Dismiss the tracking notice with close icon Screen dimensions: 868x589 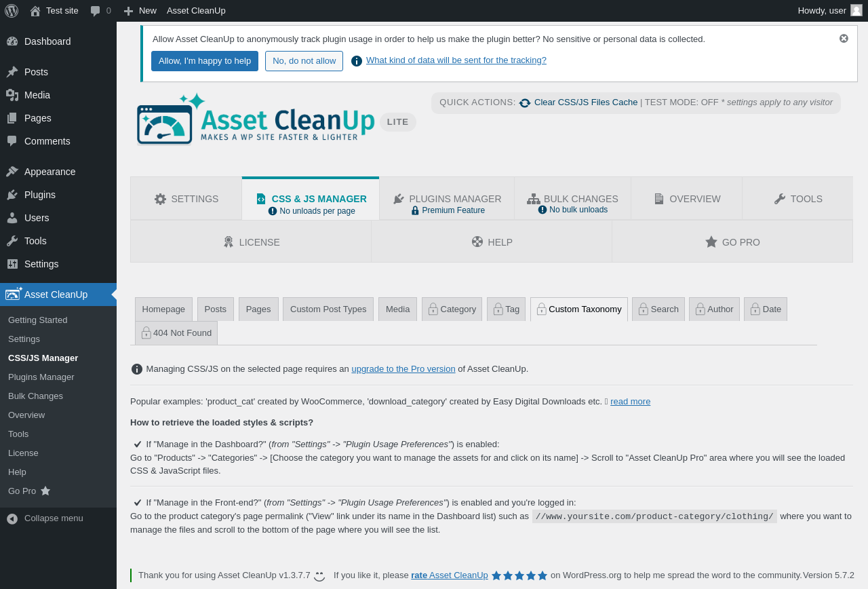(844, 39)
